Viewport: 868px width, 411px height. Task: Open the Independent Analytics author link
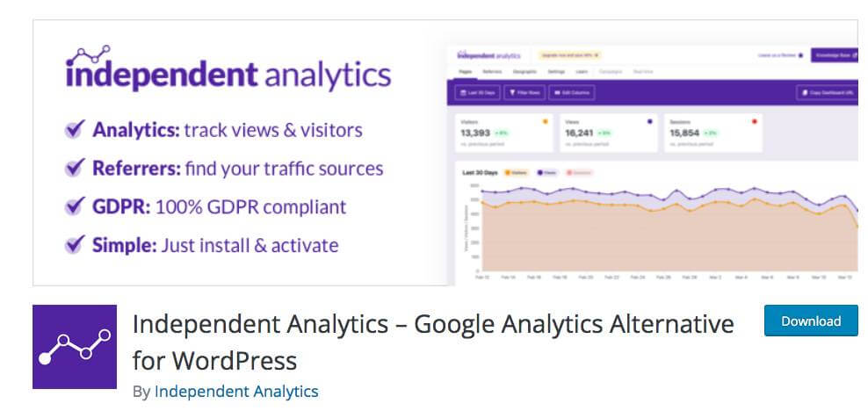236,392
